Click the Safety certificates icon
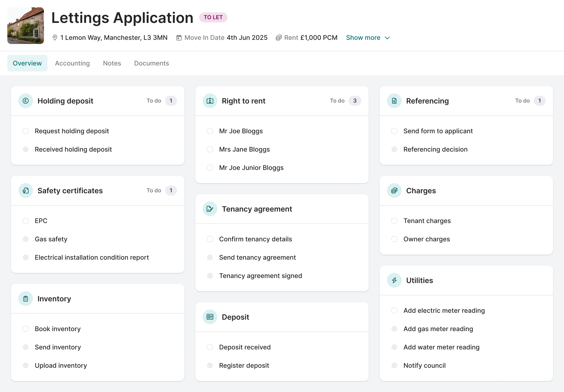 click(x=26, y=190)
